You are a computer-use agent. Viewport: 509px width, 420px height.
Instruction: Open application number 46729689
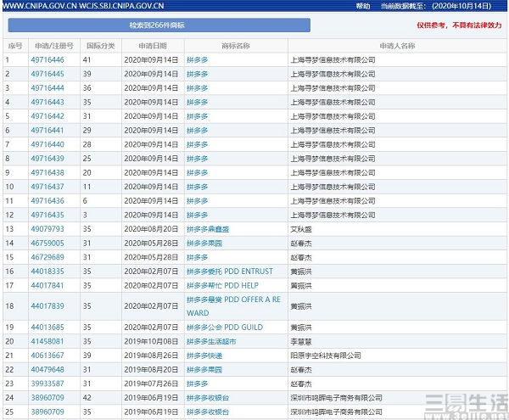(48, 257)
